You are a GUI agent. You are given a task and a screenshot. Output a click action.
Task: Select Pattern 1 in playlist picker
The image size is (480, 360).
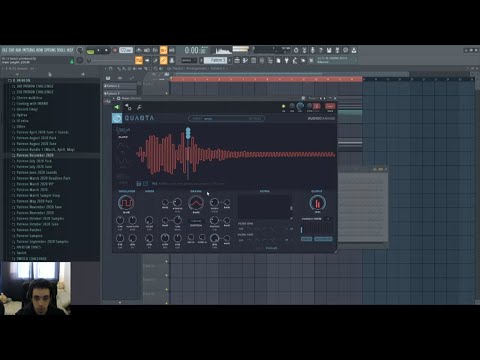[120, 86]
